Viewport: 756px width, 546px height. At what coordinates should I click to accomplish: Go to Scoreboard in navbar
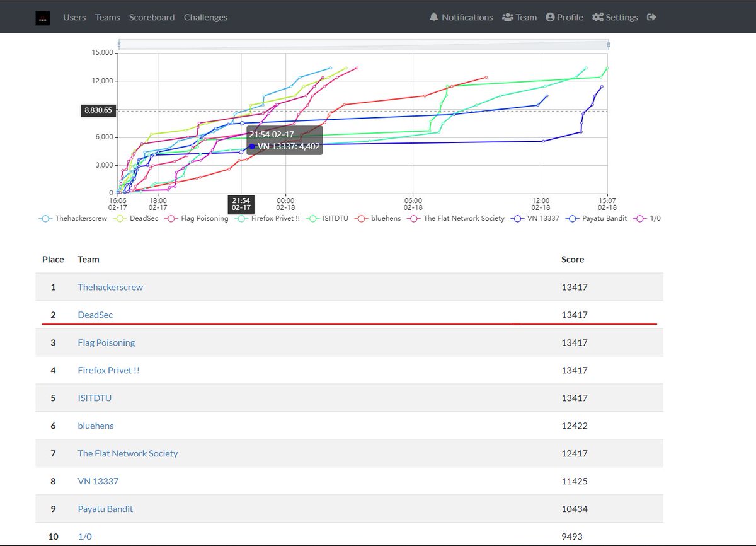tap(152, 17)
